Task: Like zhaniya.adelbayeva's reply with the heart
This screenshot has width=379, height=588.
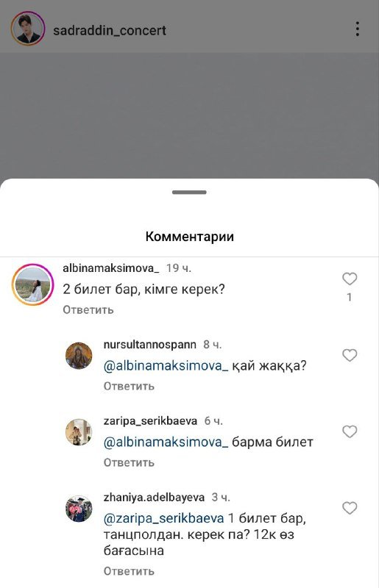Action: [350, 508]
